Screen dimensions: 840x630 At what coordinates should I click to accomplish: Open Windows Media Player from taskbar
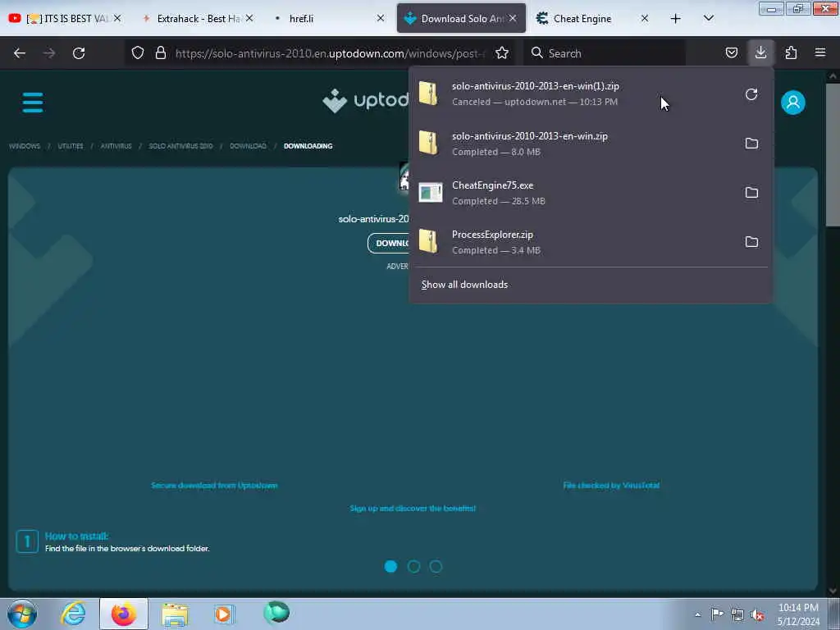click(x=223, y=614)
